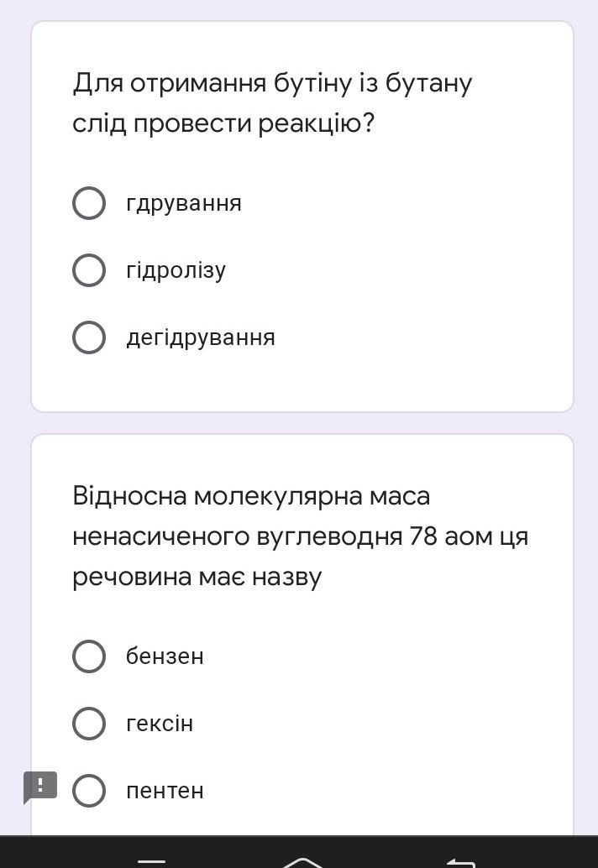Select the radio circle for гдрування
Image resolution: width=598 pixels, height=868 pixels.
click(x=89, y=203)
